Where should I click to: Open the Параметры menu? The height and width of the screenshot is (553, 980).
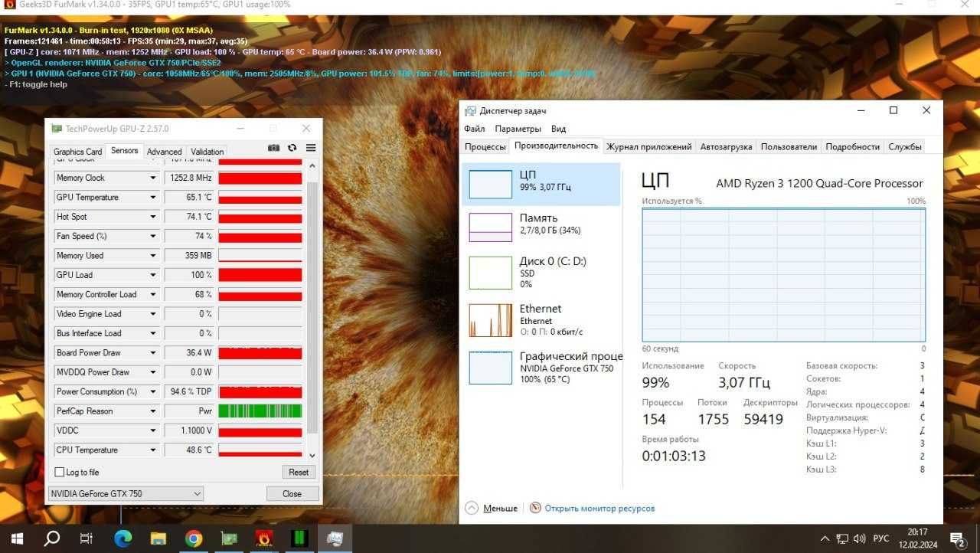[518, 129]
